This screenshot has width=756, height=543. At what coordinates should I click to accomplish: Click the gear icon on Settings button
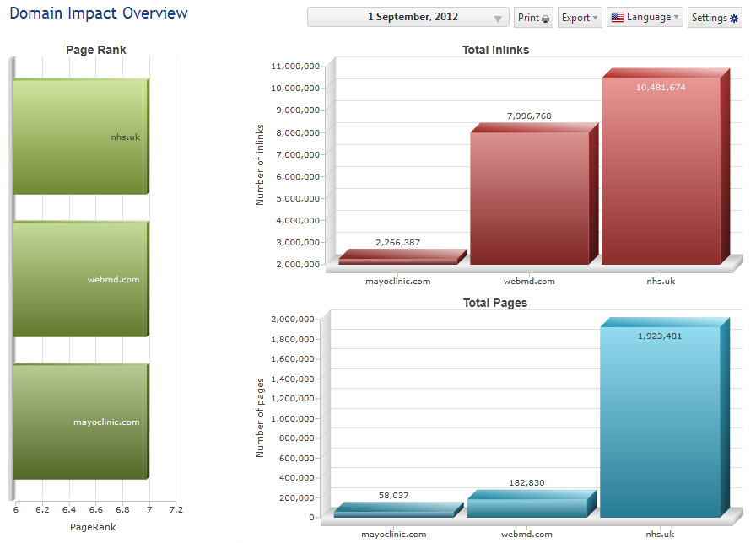(734, 19)
